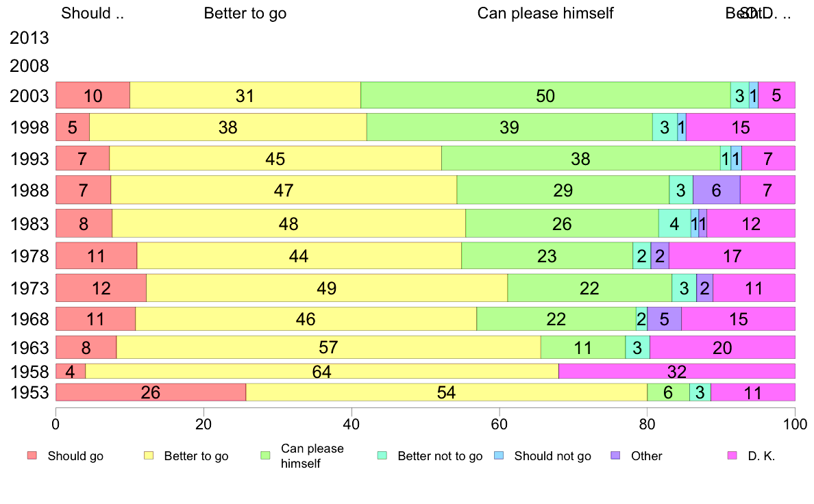
Task: Click the 1963 magenta segment labeled 20
Action: tap(722, 347)
